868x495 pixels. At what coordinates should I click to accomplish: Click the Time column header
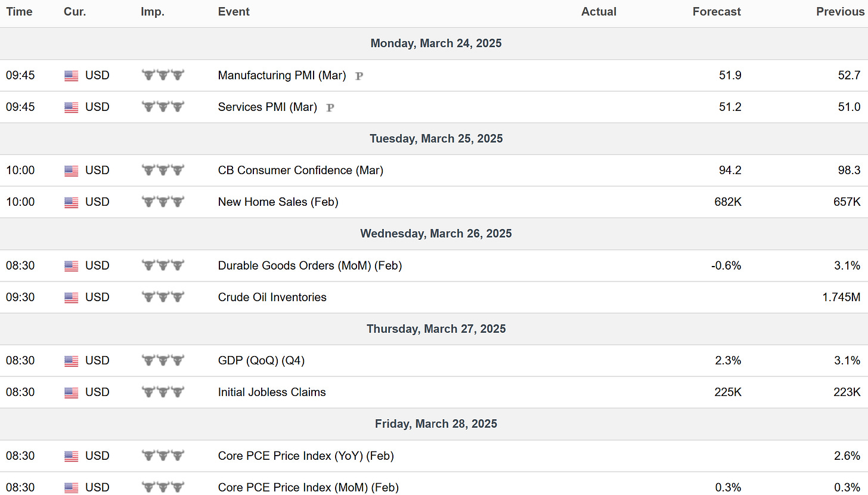point(19,12)
